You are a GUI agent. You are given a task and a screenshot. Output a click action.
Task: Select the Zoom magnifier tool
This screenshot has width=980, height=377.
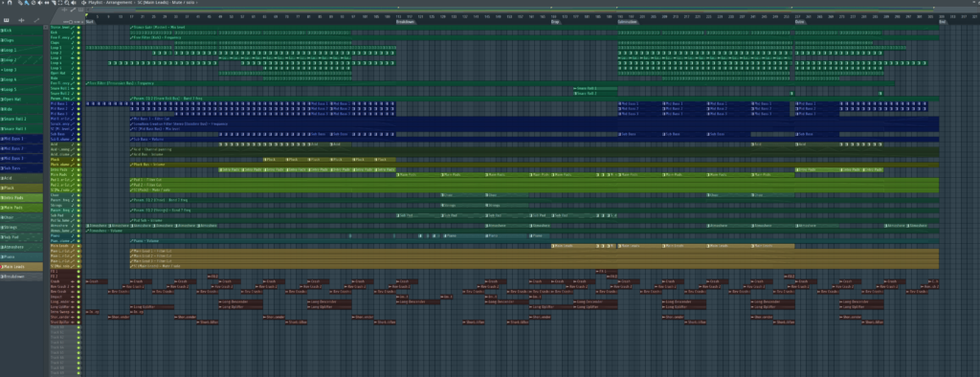pos(66,3)
